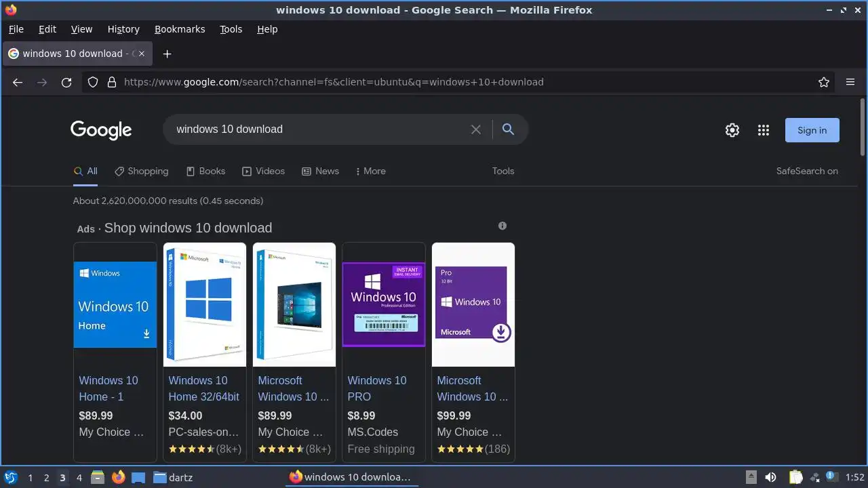Open the ads info icon
The image size is (868, 488).
tap(502, 226)
